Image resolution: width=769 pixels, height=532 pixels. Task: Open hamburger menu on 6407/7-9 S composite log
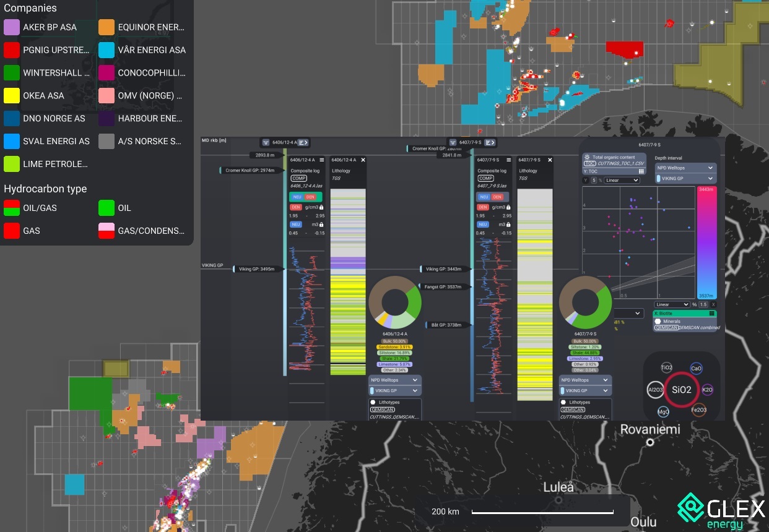[509, 160]
